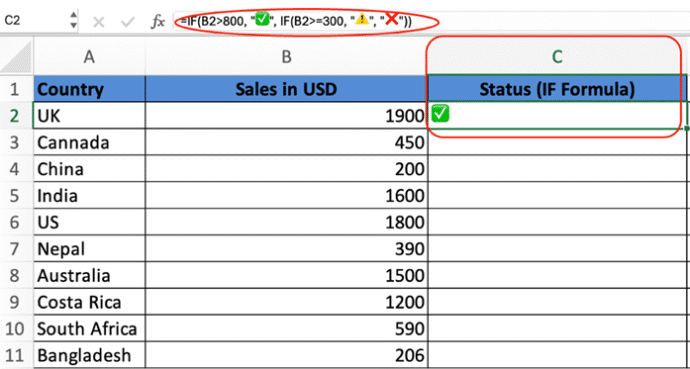Select row 6 header
This screenshot has width=690, height=369.
[x=16, y=222]
